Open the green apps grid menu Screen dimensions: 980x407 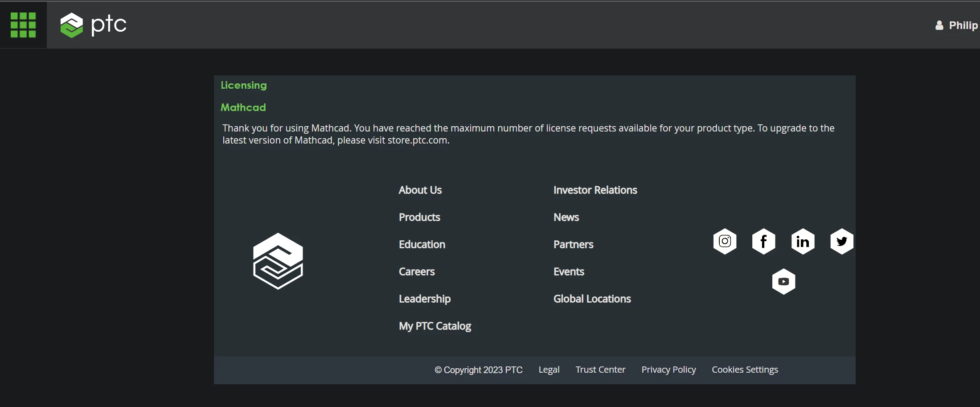[x=23, y=25]
